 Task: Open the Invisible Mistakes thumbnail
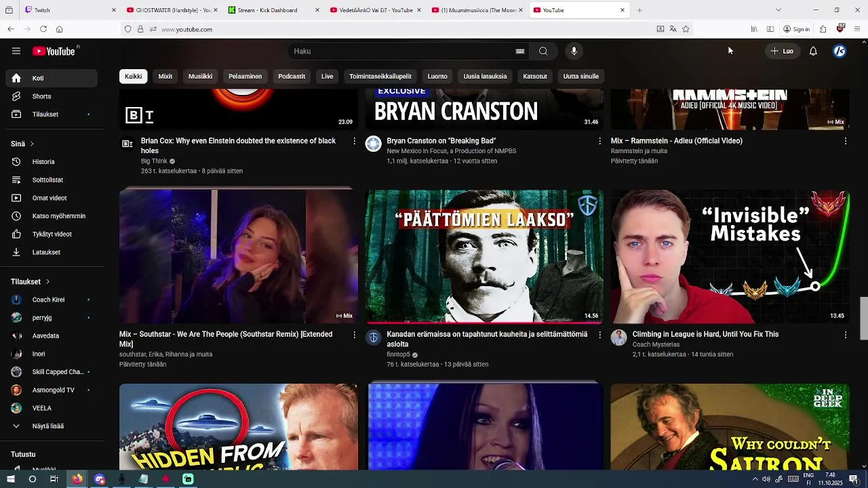tap(730, 256)
